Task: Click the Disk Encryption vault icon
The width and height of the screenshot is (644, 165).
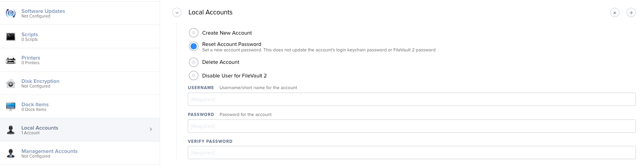Action: coord(11,83)
